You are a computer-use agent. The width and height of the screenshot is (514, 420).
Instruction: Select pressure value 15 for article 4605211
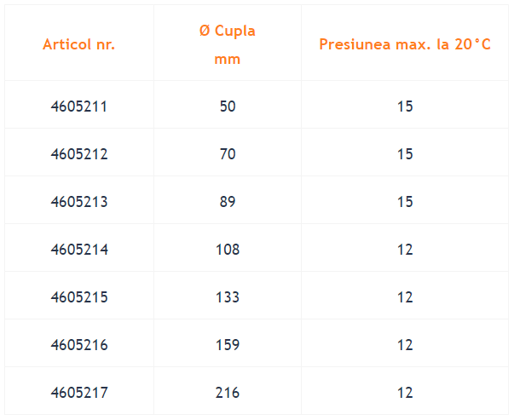point(405,106)
